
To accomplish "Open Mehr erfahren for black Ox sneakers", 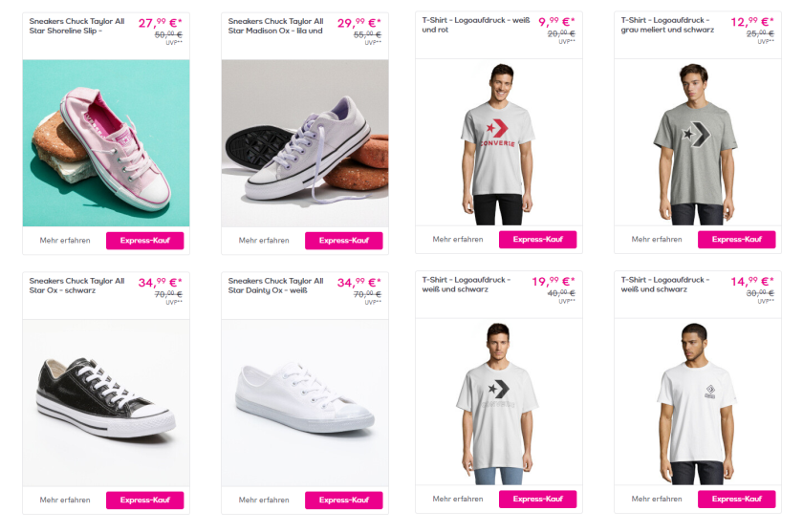I will point(65,500).
